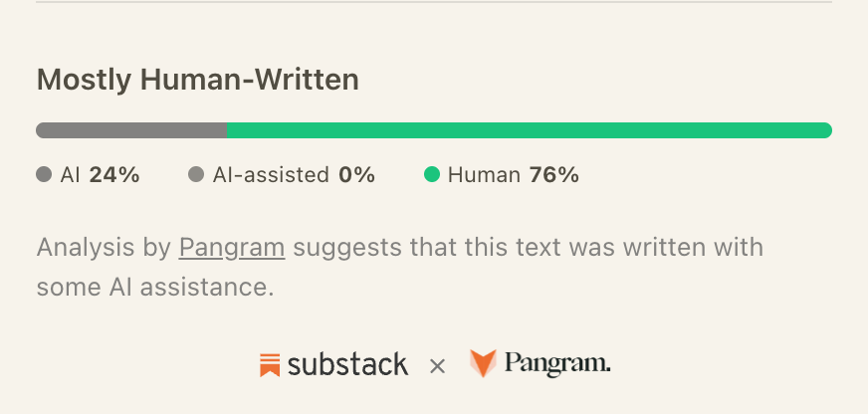
Task: Click the gray AI segment of the bar
Action: (131, 130)
